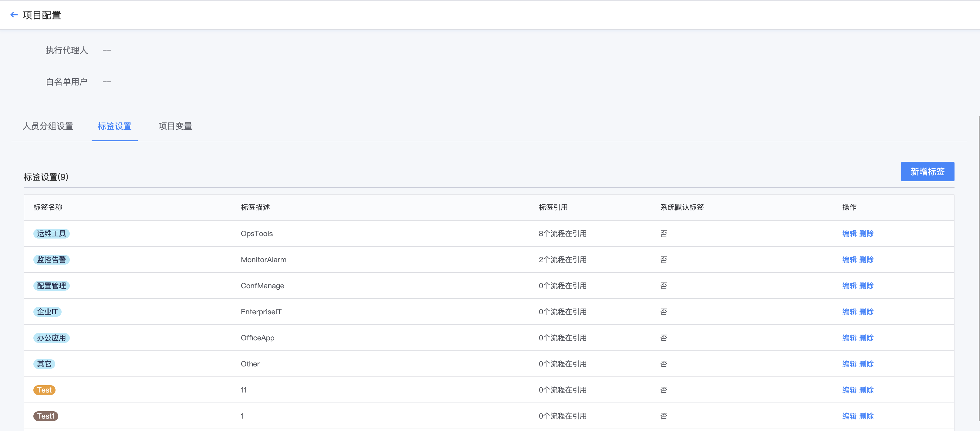Click the 其它 tag chip
Screen dimensions: 980x431
tap(45, 364)
